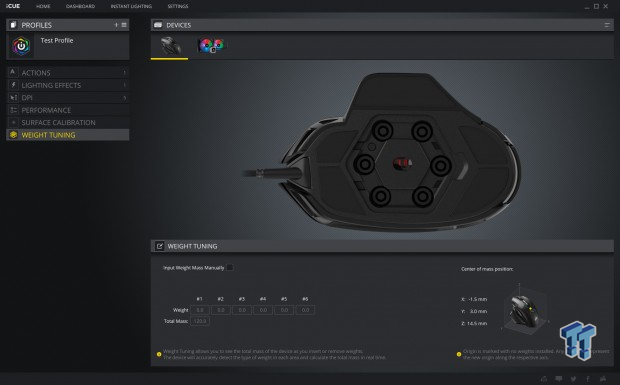The width and height of the screenshot is (620, 385).
Task: Click the Performance sliders icon
Action: pos(13,110)
